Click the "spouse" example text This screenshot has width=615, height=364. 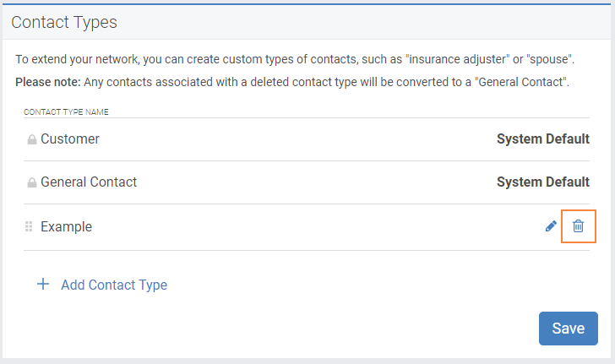[x=549, y=59]
